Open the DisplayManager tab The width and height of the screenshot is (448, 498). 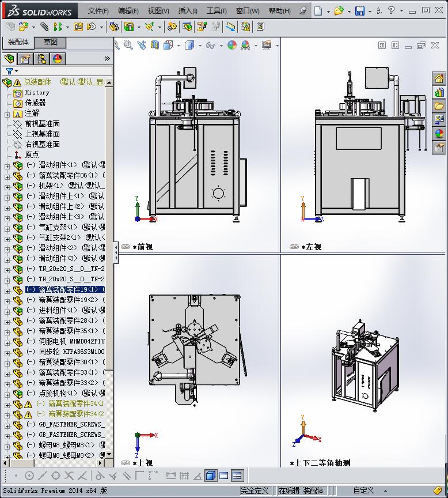[x=57, y=59]
